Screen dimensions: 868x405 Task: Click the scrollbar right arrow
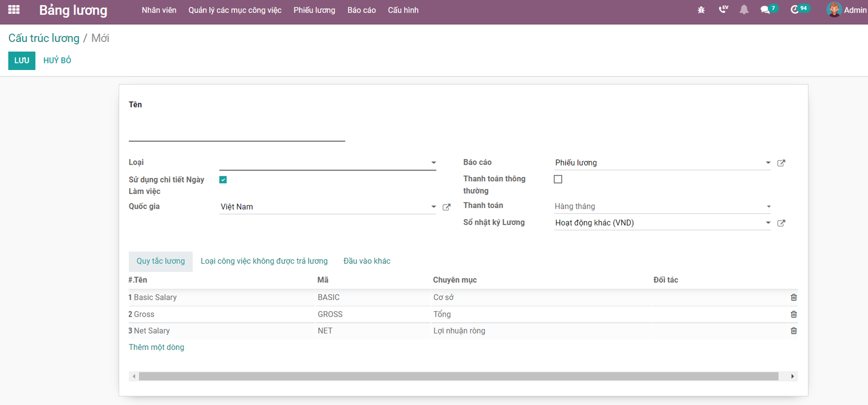pos(792,376)
